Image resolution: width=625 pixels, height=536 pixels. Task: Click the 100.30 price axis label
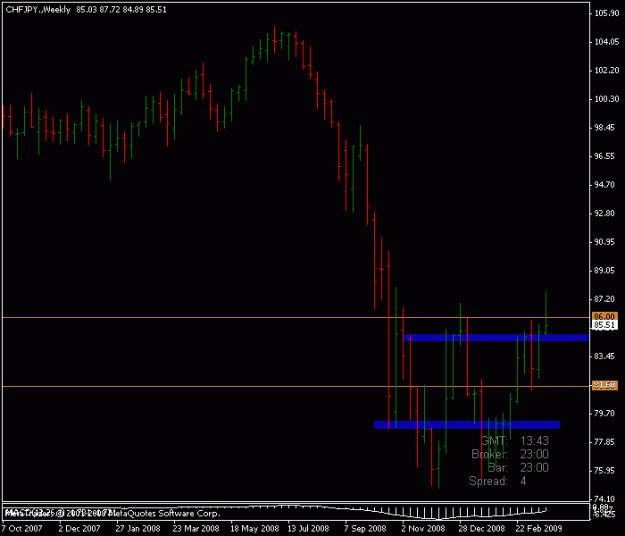pos(607,99)
